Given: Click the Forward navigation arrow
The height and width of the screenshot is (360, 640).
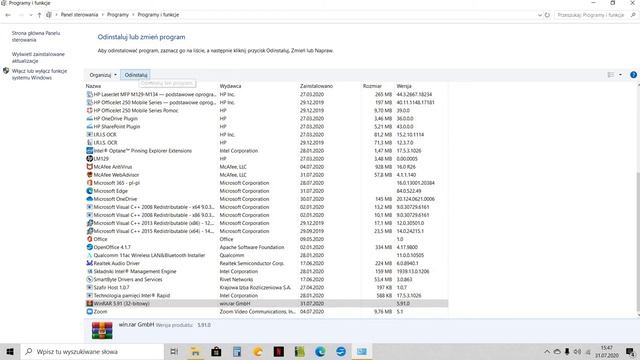Looking at the screenshot, I should point(21,15).
